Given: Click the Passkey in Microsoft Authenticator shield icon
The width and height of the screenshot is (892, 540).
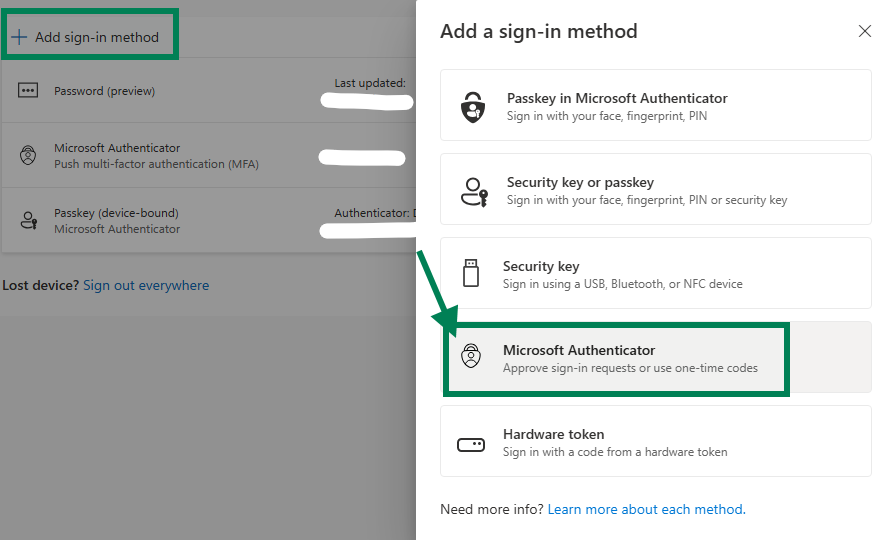Looking at the screenshot, I should pyautogui.click(x=473, y=107).
